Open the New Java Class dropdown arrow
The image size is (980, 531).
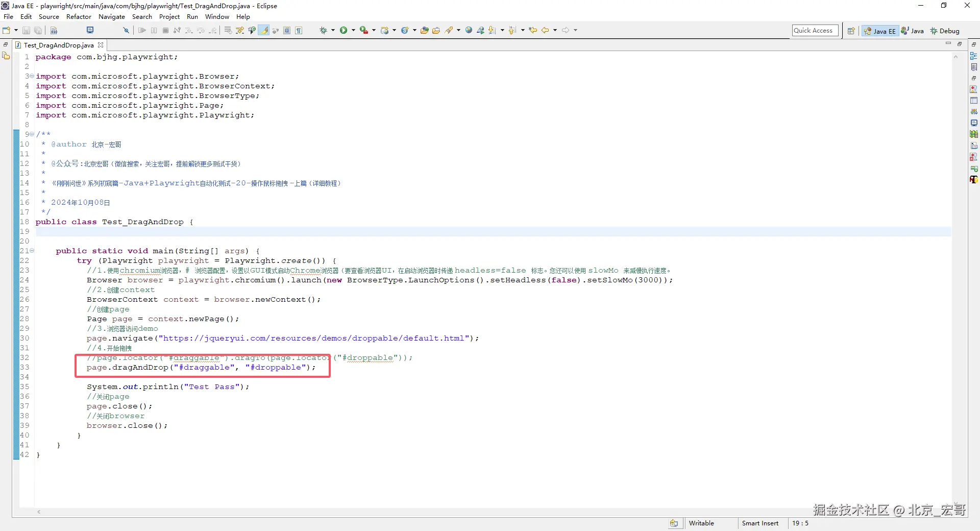[414, 30]
